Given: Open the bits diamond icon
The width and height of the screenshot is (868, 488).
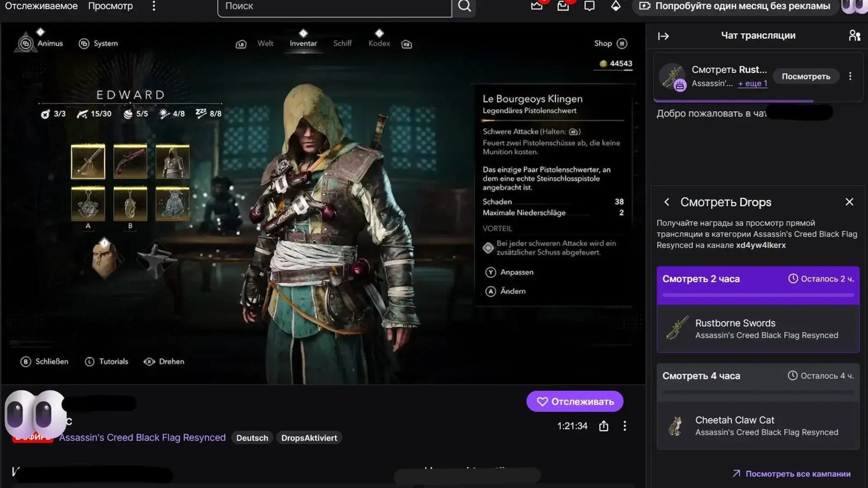Looking at the screenshot, I should point(616,6).
